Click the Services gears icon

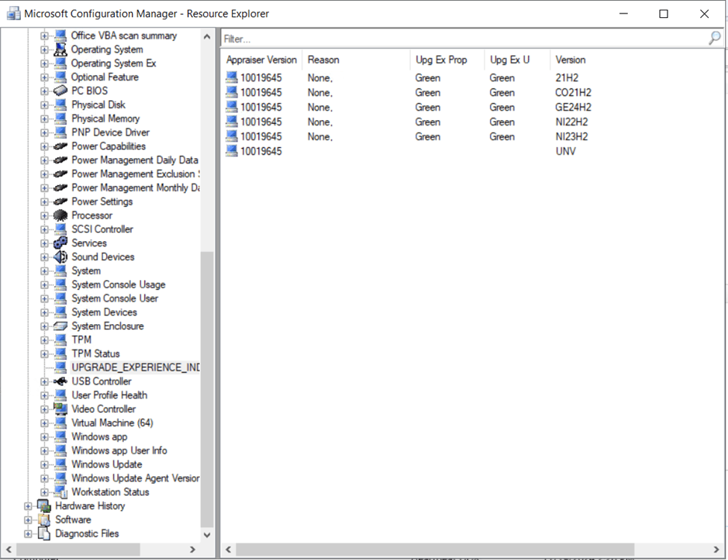pyautogui.click(x=60, y=243)
